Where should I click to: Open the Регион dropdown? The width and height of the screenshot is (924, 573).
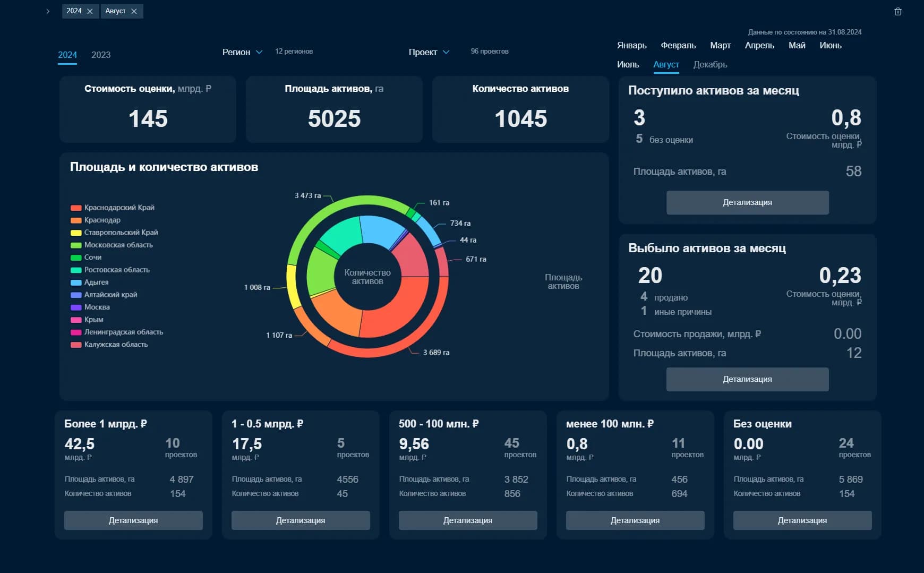click(x=242, y=52)
